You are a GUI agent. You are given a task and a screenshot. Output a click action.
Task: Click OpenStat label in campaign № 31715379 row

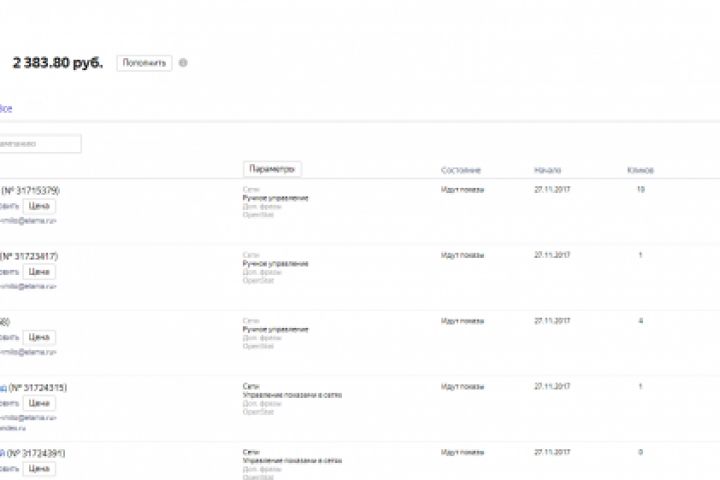pyautogui.click(x=258, y=215)
